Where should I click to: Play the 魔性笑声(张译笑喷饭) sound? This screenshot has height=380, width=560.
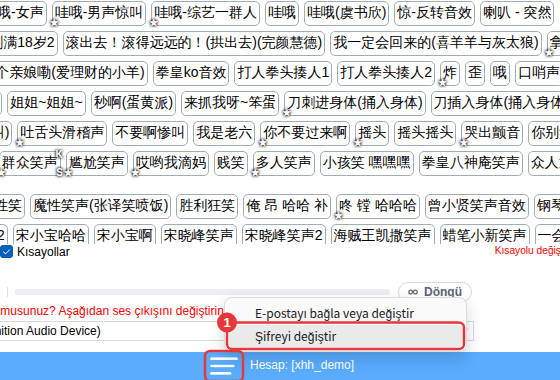pyautogui.click(x=100, y=206)
